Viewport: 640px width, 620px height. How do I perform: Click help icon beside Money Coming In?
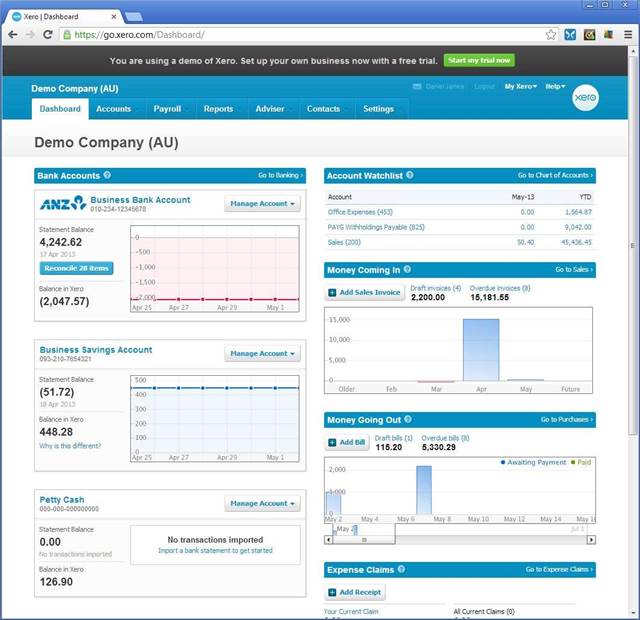click(407, 269)
